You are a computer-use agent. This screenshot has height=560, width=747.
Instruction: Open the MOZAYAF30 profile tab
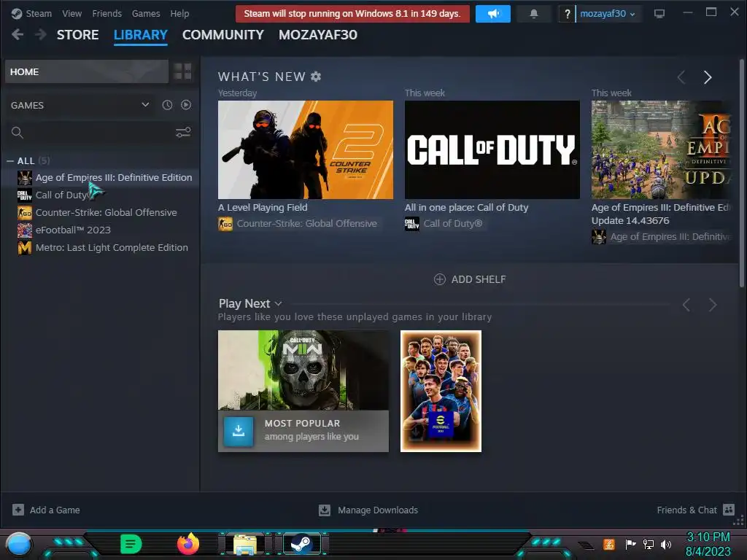click(x=318, y=35)
